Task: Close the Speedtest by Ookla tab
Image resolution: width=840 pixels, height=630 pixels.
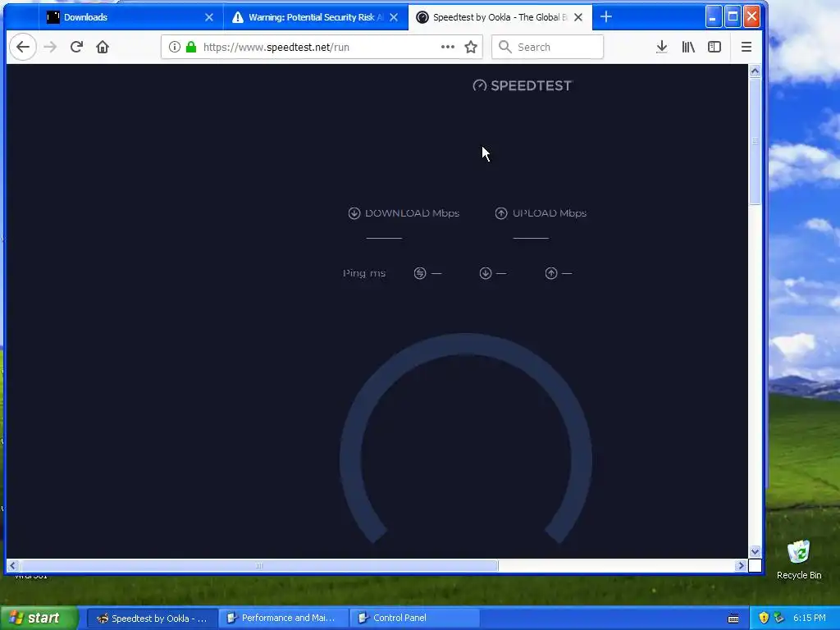Action: tap(578, 17)
